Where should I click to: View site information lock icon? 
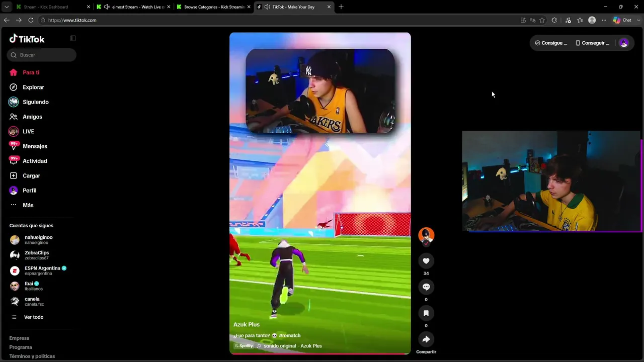(x=43, y=20)
